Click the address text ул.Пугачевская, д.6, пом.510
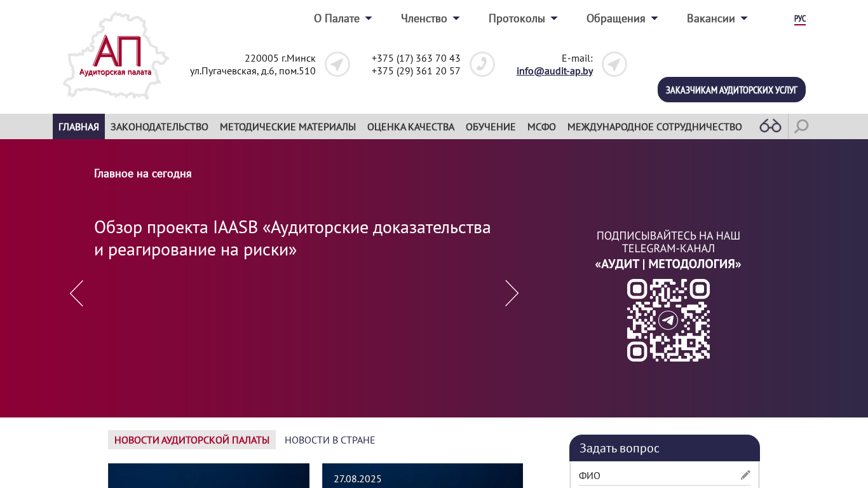The image size is (868, 488). point(253,71)
